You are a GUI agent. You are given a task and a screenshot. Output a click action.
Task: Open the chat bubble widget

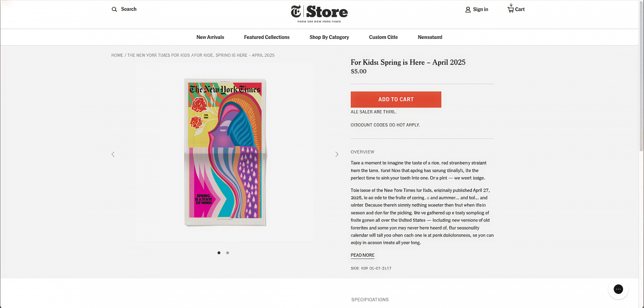(x=618, y=289)
